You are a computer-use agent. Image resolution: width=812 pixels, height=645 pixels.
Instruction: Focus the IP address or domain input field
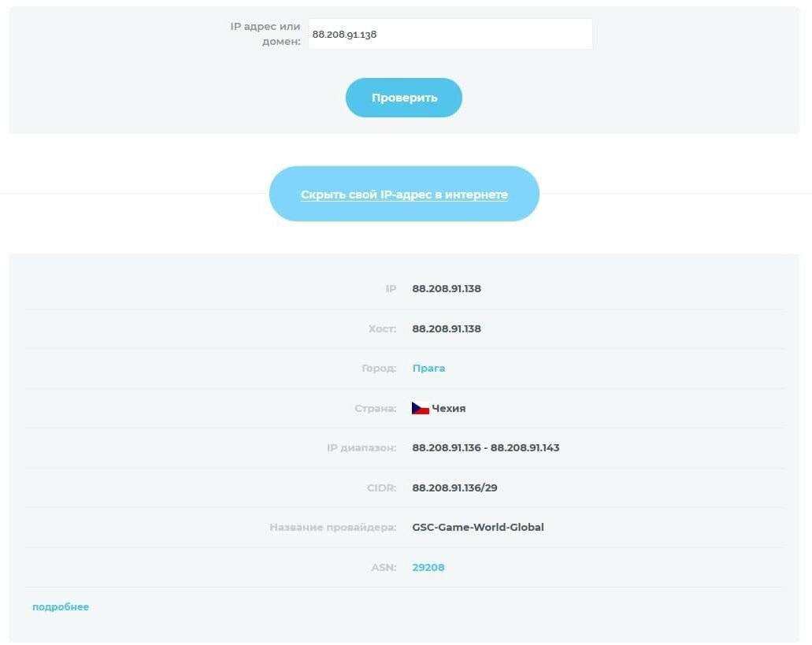(450, 34)
